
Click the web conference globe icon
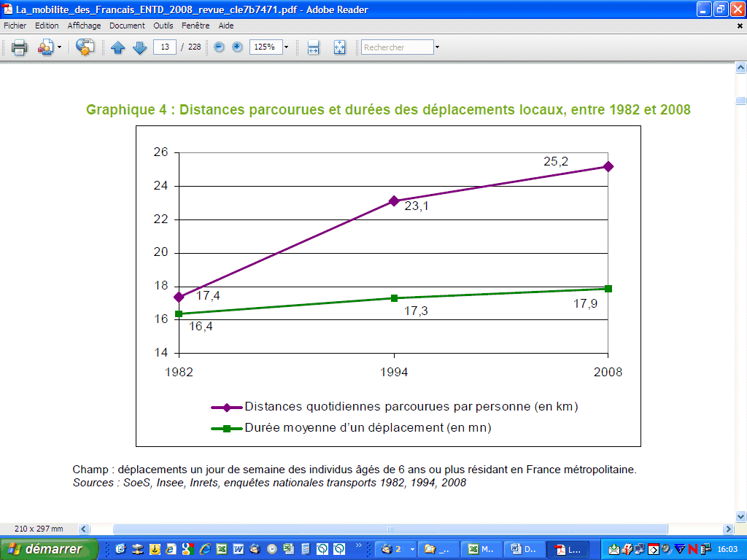point(85,47)
